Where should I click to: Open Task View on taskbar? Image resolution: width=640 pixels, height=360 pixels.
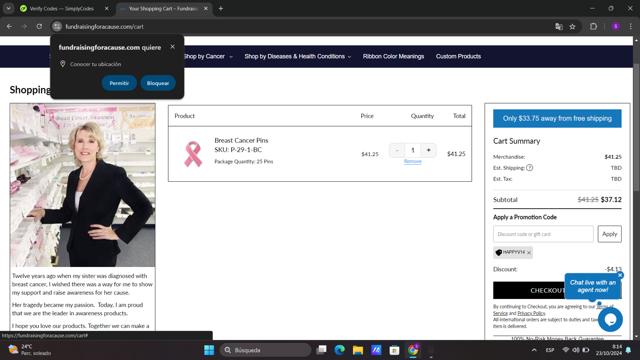coord(322,350)
